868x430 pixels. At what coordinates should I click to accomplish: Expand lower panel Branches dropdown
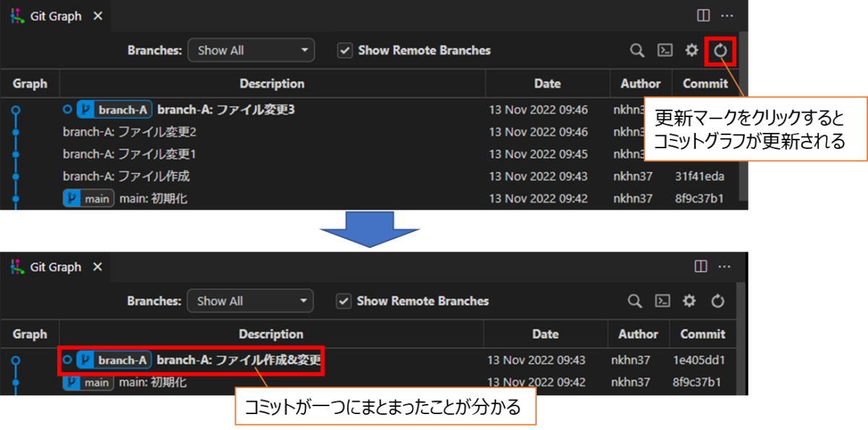(250, 301)
